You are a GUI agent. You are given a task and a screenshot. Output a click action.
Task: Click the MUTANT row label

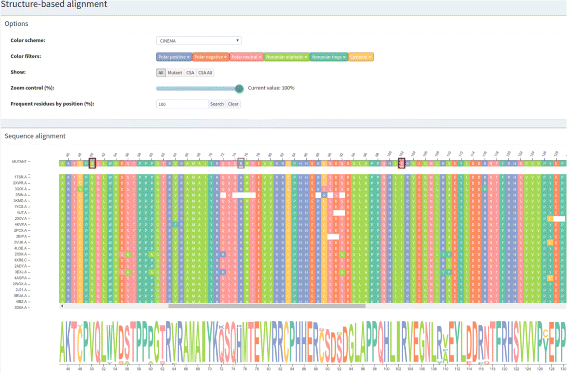click(19, 162)
